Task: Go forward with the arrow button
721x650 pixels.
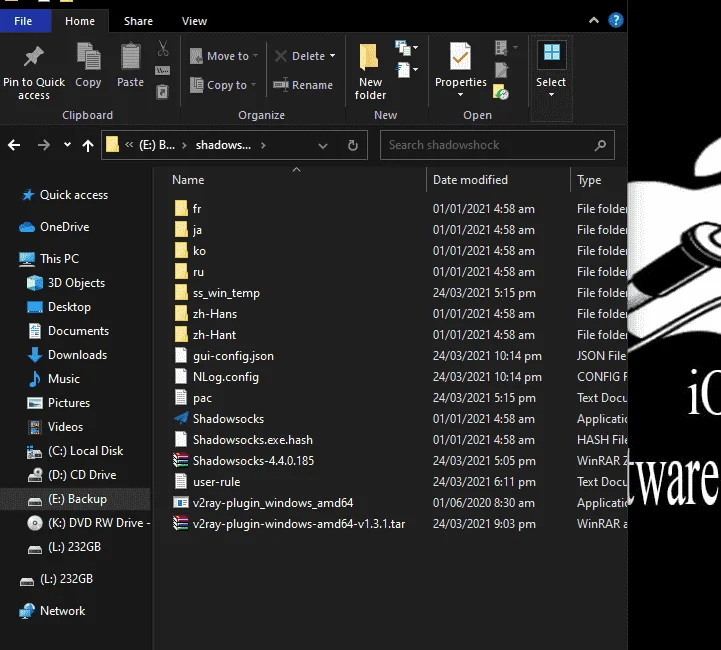Action: [44, 145]
